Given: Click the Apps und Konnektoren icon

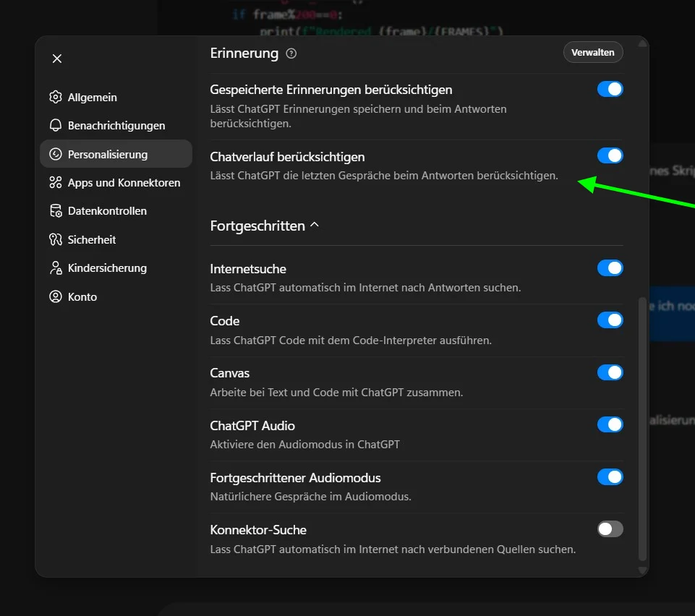Looking at the screenshot, I should coord(56,183).
